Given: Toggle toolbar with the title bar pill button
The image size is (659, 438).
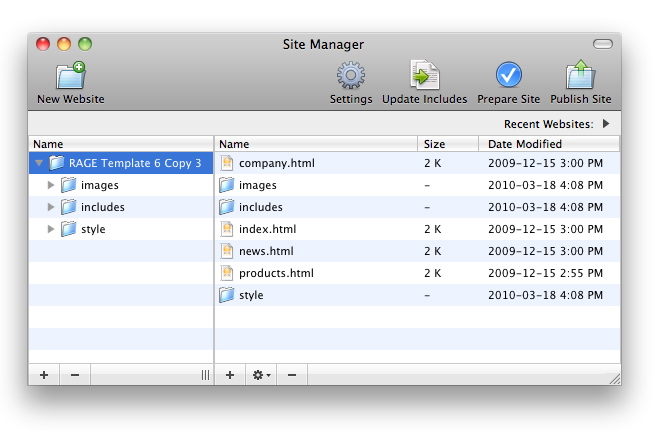Looking at the screenshot, I should click(602, 44).
